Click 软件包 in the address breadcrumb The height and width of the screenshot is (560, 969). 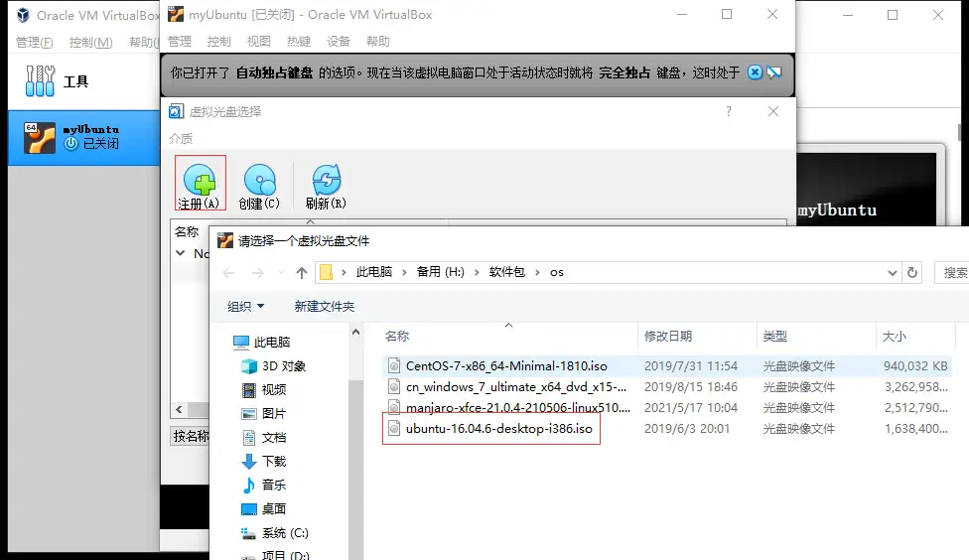click(510, 272)
